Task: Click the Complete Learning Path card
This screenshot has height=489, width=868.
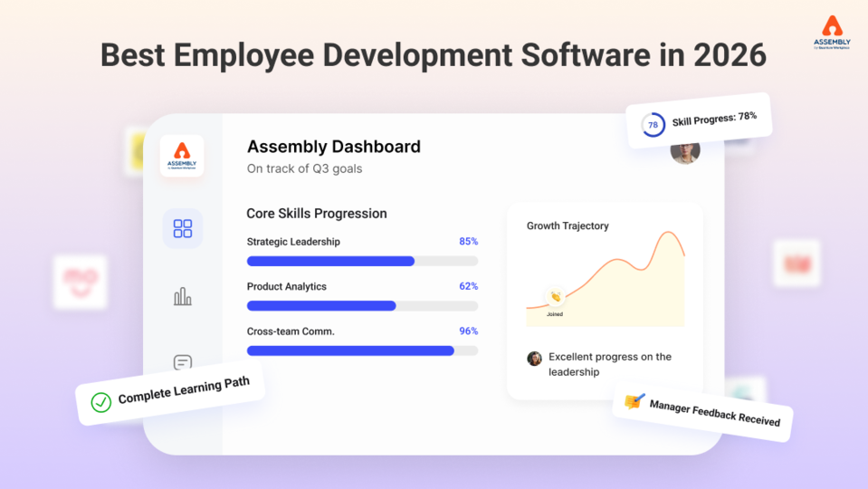Action: [x=170, y=393]
